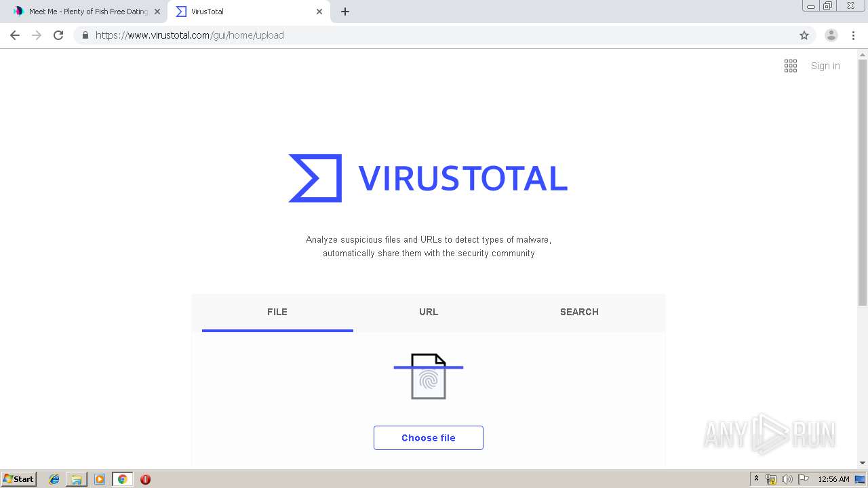Open the media player taskbar icon
Viewport: 868px width, 488px height.
click(x=100, y=479)
